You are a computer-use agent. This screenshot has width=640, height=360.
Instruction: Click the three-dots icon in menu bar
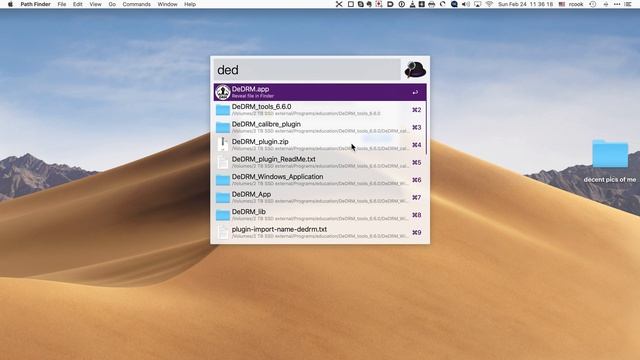(617, 4)
